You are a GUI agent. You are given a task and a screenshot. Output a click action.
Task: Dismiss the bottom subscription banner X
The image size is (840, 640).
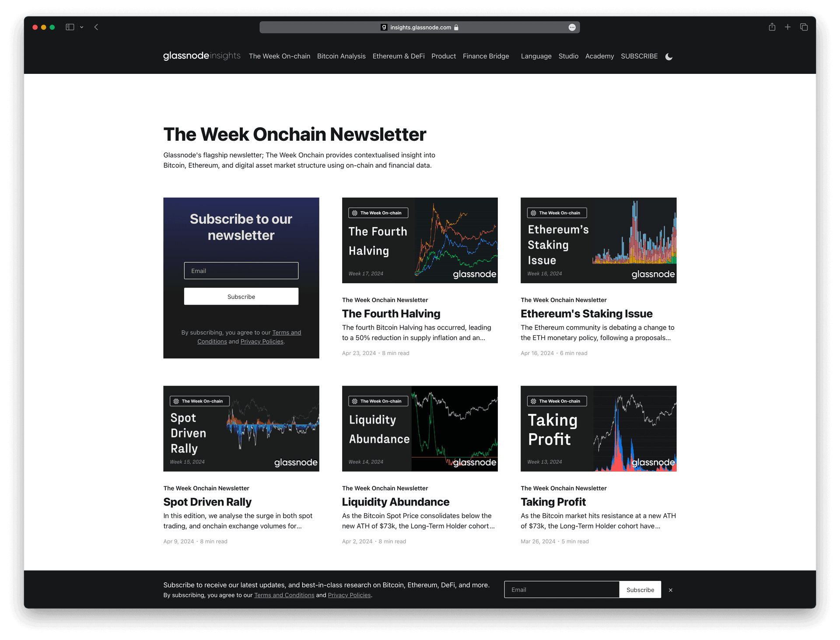[670, 590]
